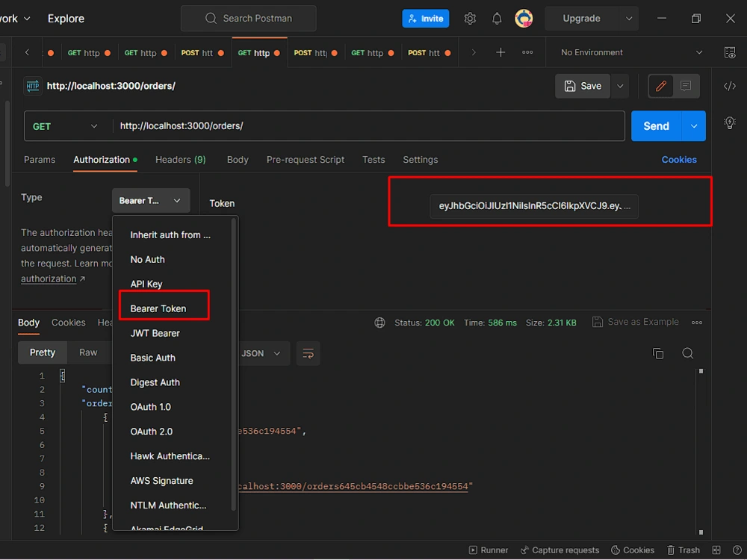The height and width of the screenshot is (560, 747).
Task: Click the request URL input field
Action: click(368, 126)
